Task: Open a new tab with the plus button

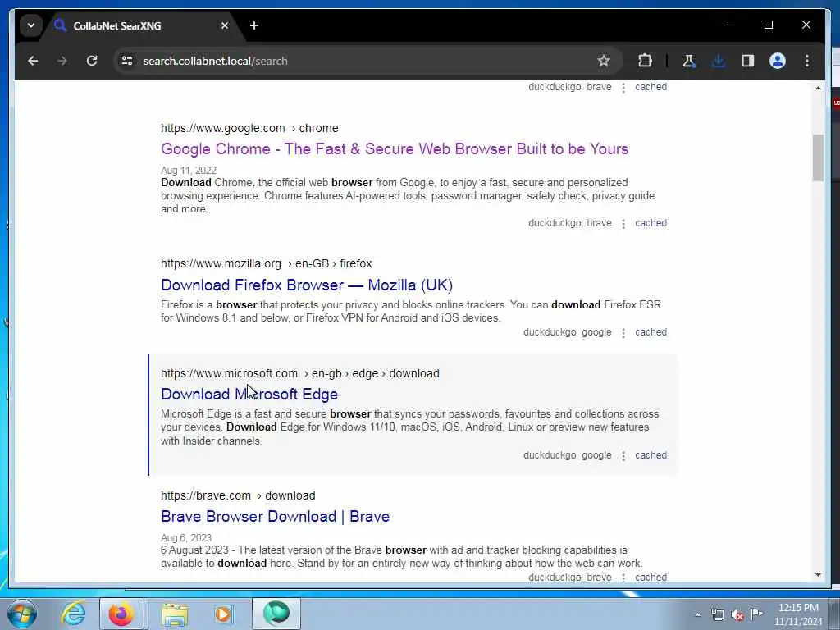Action: (x=254, y=25)
